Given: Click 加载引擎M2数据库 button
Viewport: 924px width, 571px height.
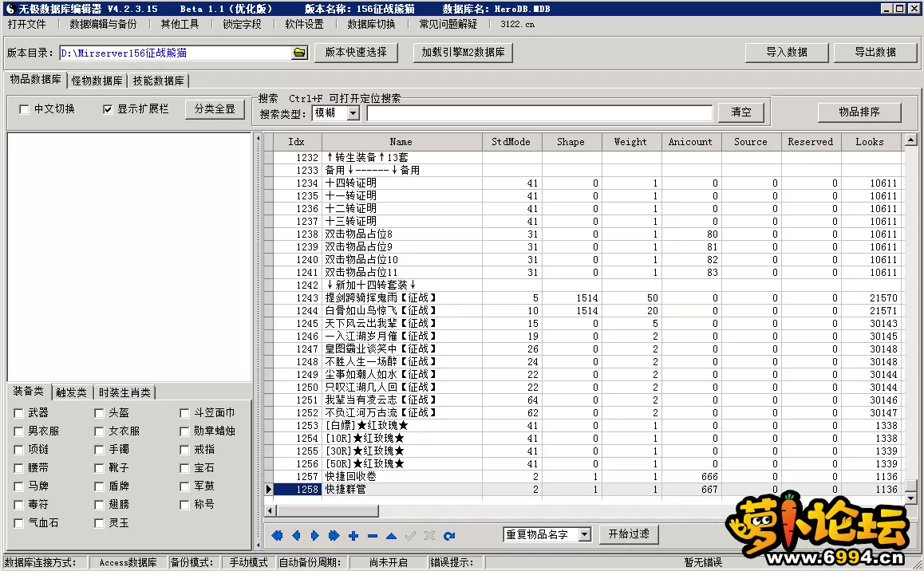Looking at the screenshot, I should [463, 53].
